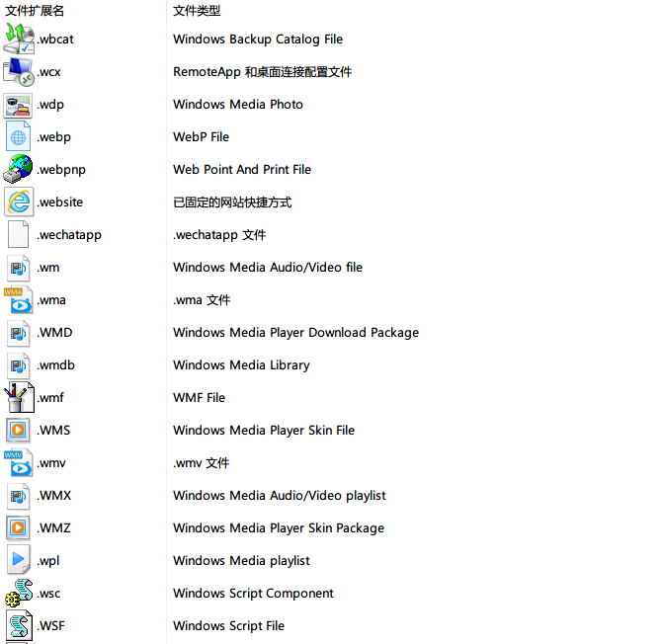Sort by the 文件扩展名 column header
This screenshot has width=662, height=644.
[x=35, y=11]
